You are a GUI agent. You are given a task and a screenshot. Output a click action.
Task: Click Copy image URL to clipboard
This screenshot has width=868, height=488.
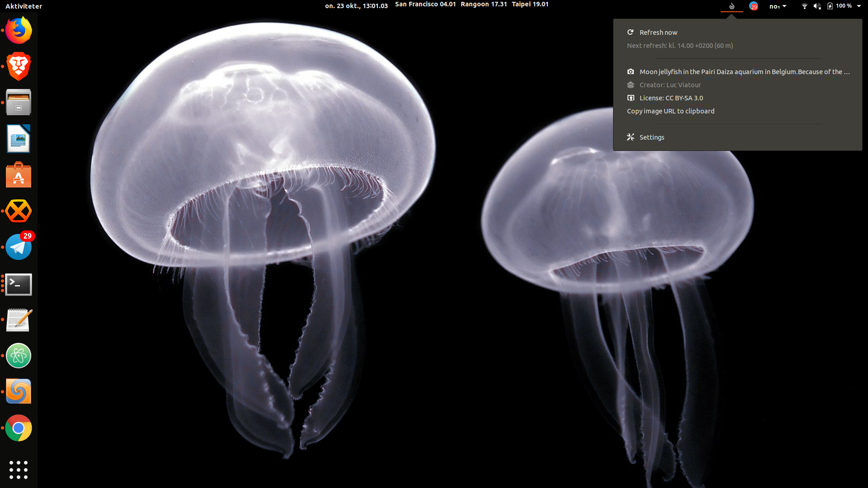[670, 111]
